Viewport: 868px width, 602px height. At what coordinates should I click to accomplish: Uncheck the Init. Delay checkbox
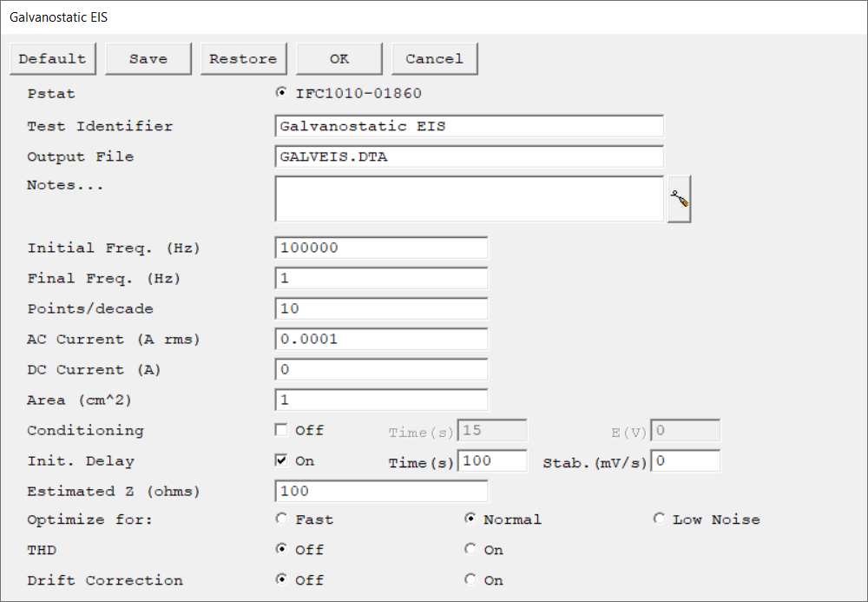tap(281, 460)
